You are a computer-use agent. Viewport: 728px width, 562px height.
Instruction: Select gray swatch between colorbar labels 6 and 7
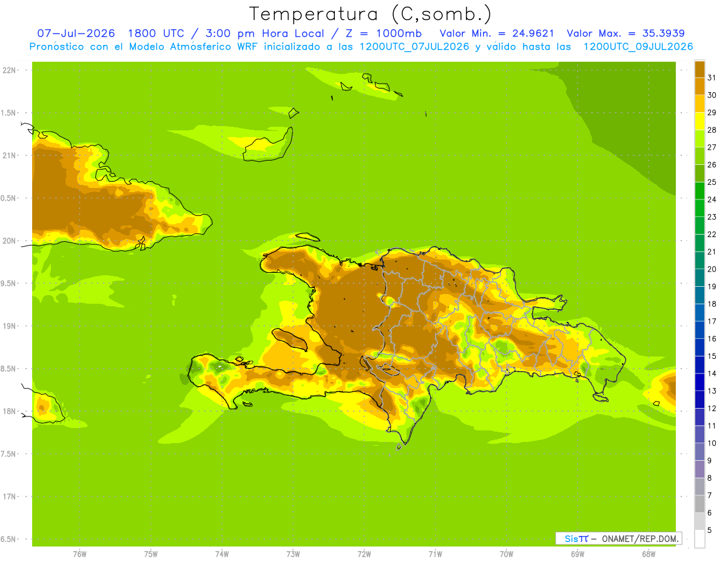tap(699, 504)
